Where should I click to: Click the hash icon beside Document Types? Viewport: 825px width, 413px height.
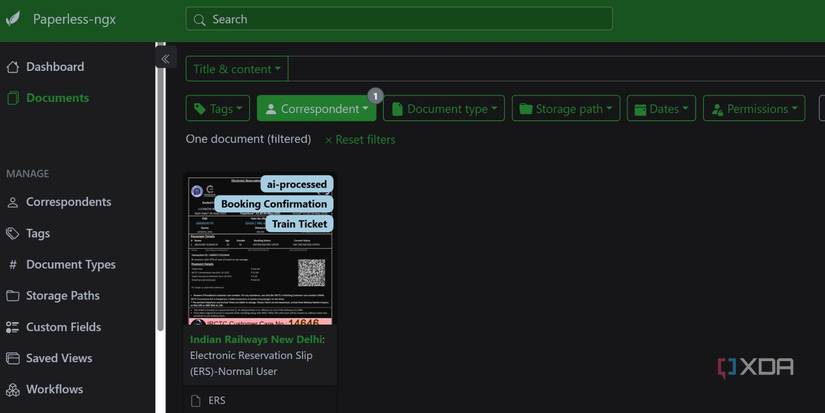point(13,265)
